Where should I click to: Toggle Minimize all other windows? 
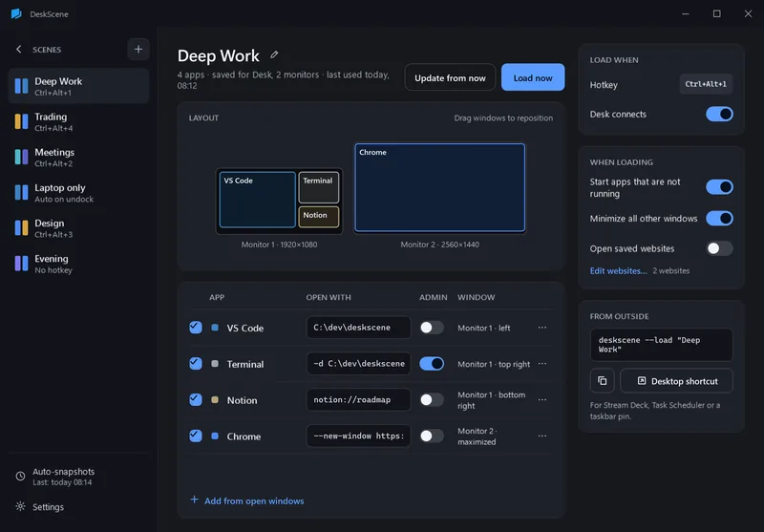[719, 219]
